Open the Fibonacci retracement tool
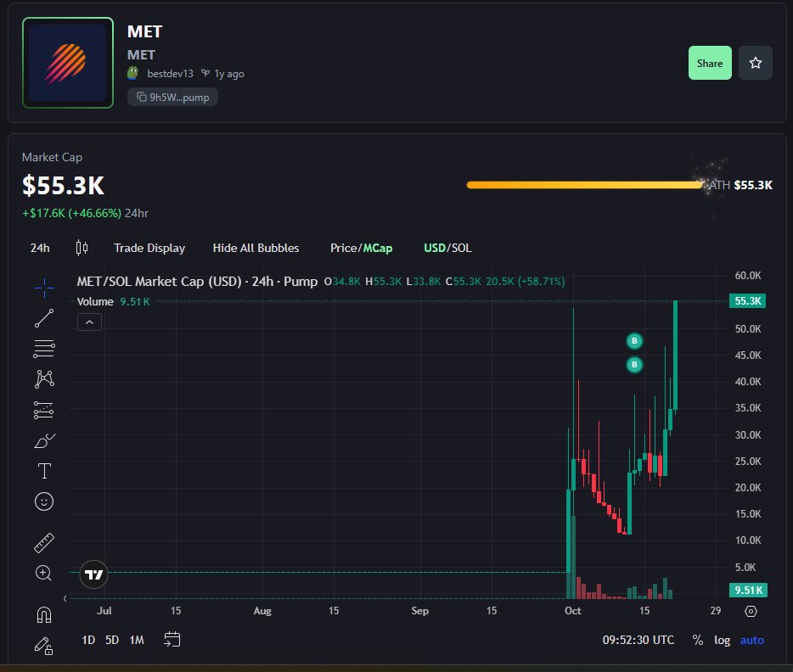This screenshot has height=672, width=793. 44,348
